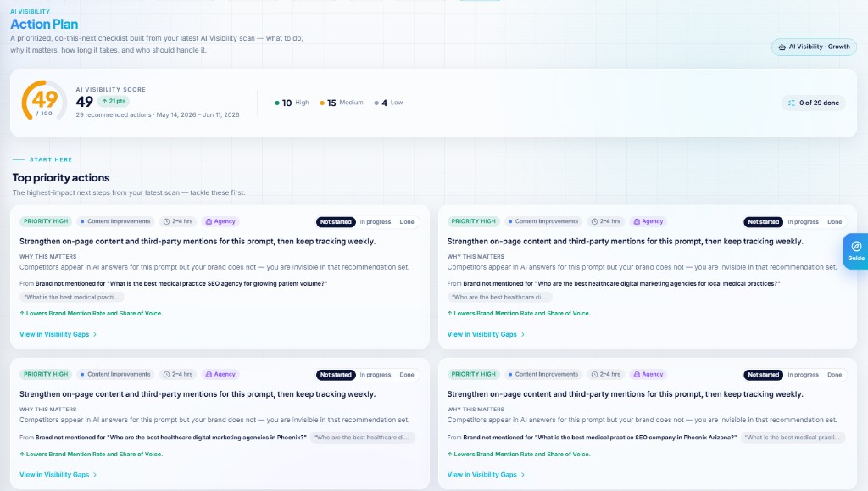Mark agencies in Phoenix card as Done
Viewport: 868px width, 491px height.
(407, 375)
